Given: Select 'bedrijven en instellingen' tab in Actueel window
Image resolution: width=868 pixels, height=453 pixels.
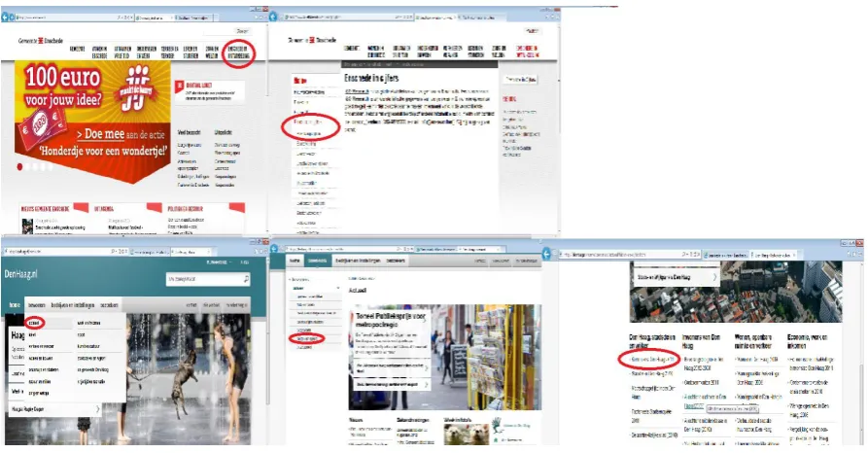Looking at the screenshot, I should click(356, 261).
